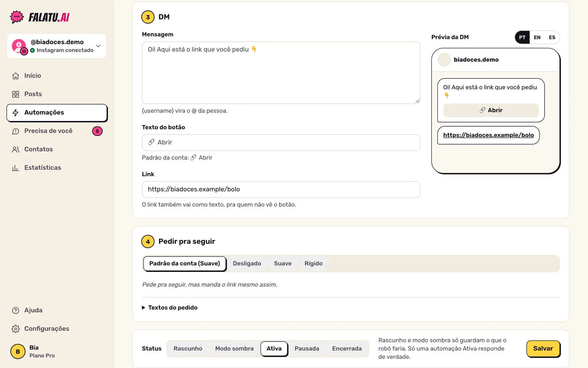Click the Ajuda question mark icon

(15, 311)
